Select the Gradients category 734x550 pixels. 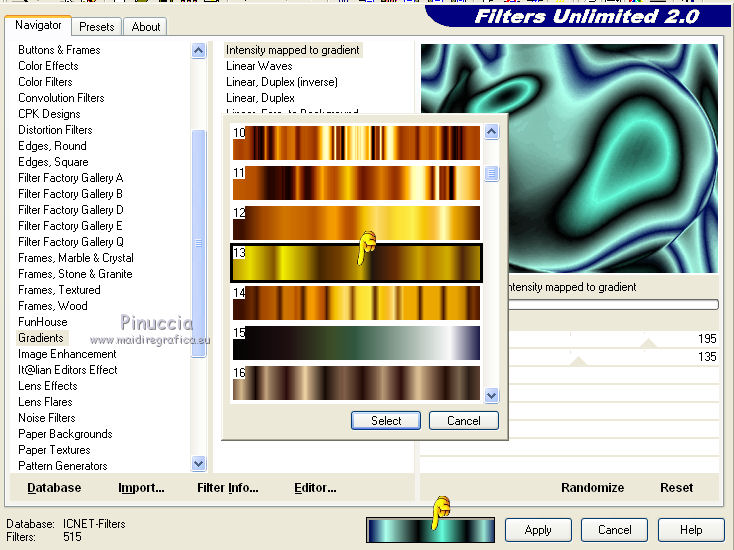coord(41,337)
